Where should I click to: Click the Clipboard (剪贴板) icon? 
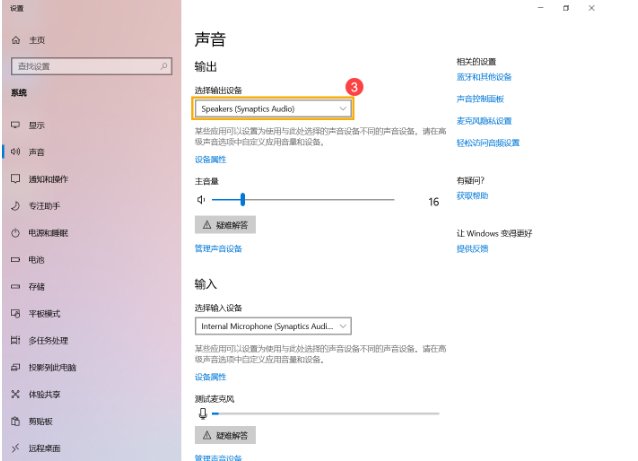(x=15, y=421)
